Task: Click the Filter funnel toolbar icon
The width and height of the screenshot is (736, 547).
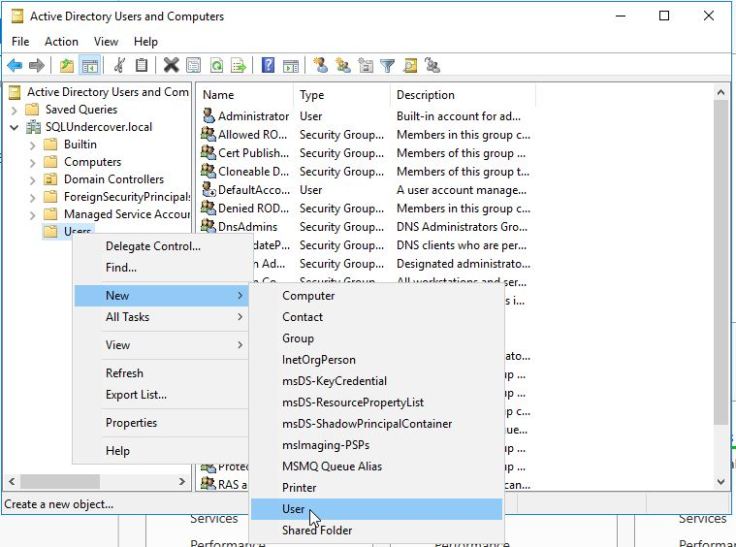Action: click(388, 65)
